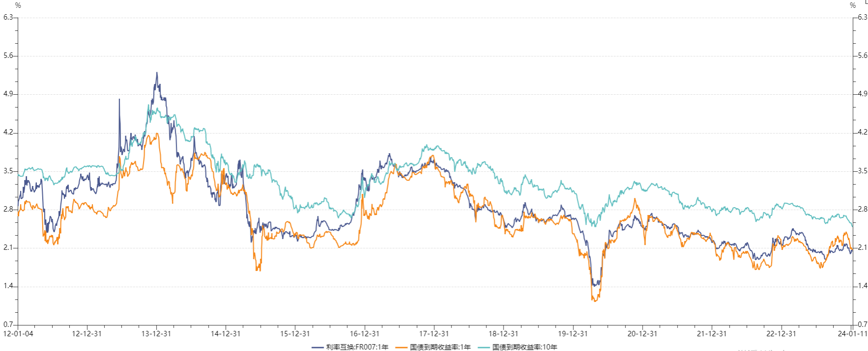
Task: Click the 6.3 value on left axis
Action: point(8,17)
